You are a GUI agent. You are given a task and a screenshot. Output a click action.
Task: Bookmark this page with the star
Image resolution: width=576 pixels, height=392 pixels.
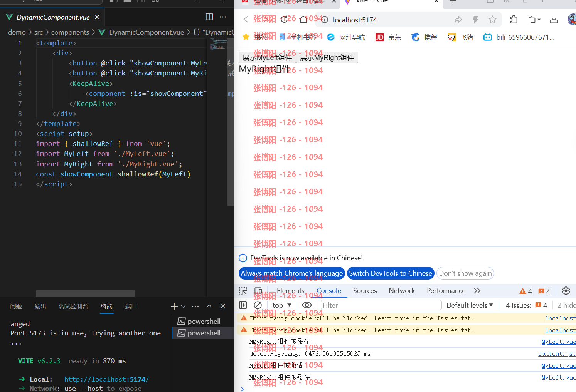pos(492,20)
